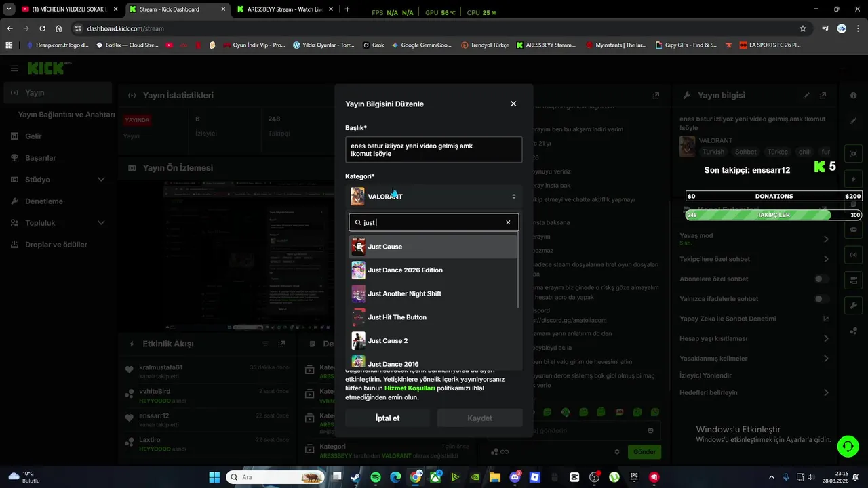The height and width of the screenshot is (488, 868).
Task: Open the Hizmet Koşulları link
Action: pos(410,388)
